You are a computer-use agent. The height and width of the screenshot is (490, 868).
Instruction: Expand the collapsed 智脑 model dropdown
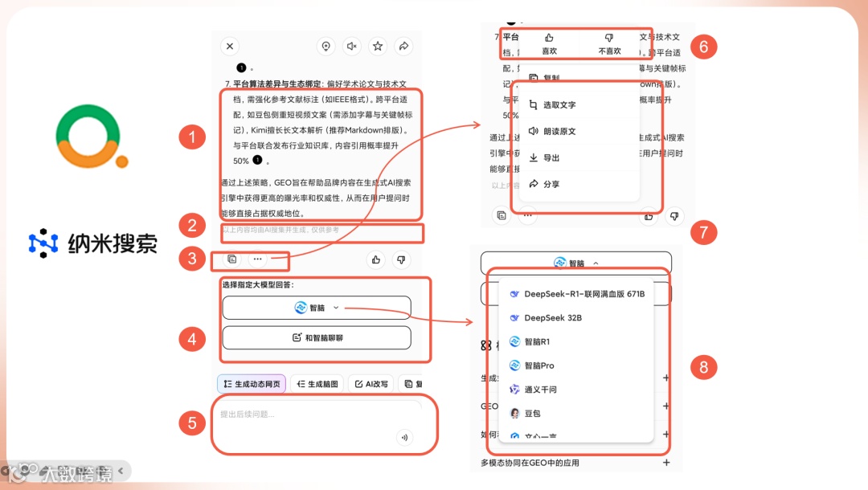317,308
